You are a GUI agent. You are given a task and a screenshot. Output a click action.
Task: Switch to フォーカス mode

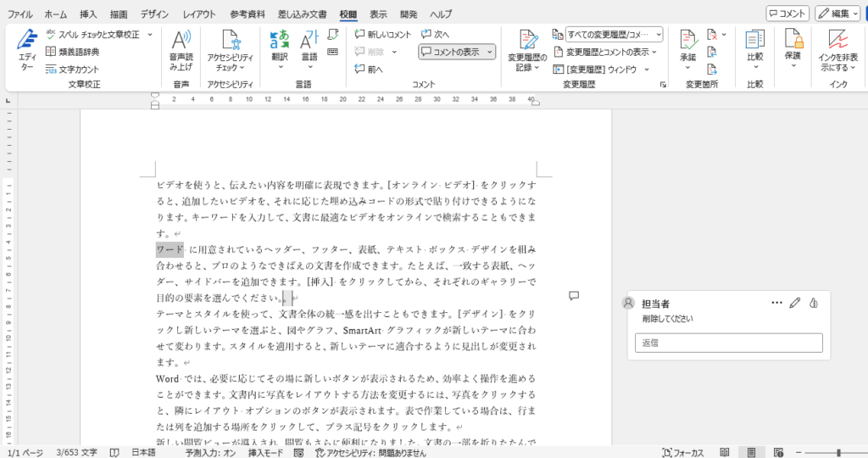click(683, 452)
